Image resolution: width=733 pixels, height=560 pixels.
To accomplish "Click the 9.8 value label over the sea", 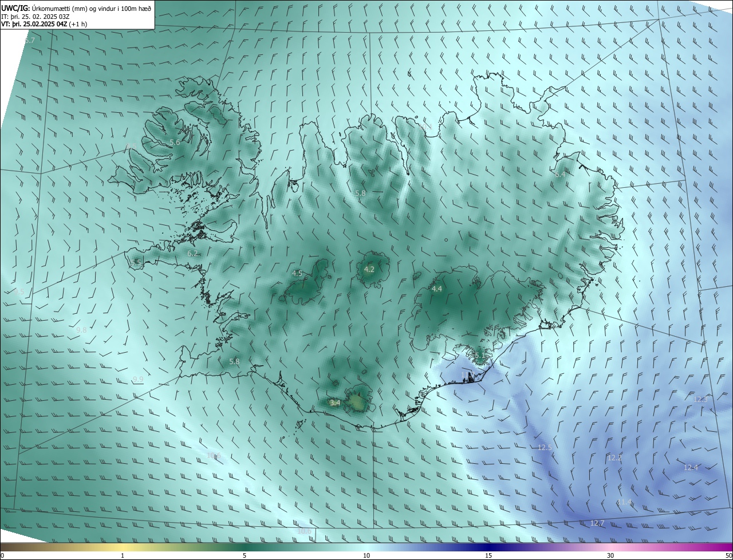I will point(81,330).
